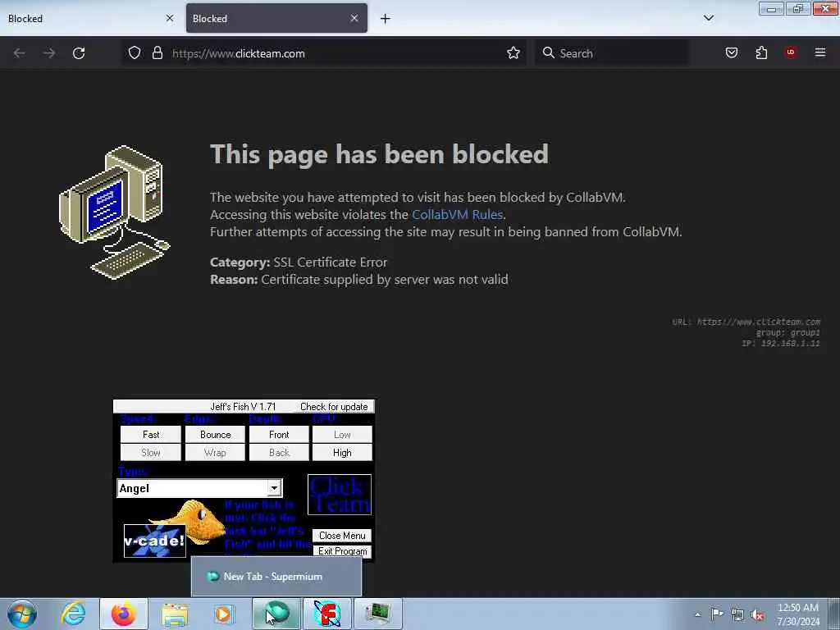The width and height of the screenshot is (840, 630).
Task: Set fish speed to Fast
Action: pos(151,435)
